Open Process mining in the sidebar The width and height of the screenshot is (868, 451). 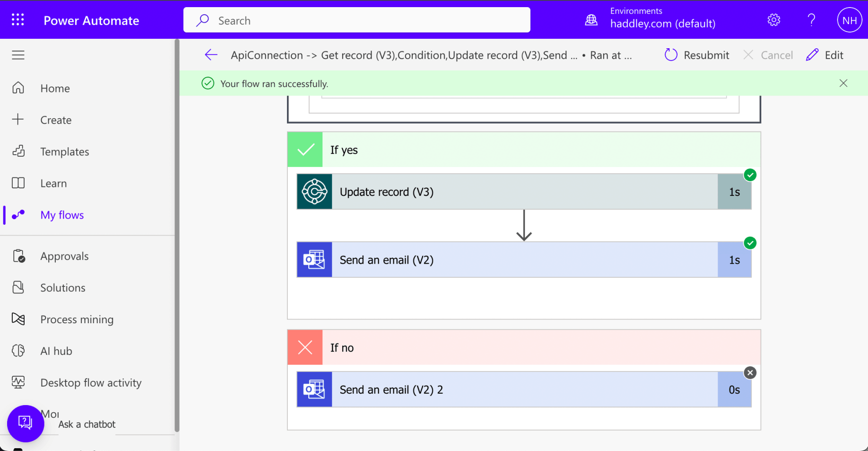click(77, 319)
